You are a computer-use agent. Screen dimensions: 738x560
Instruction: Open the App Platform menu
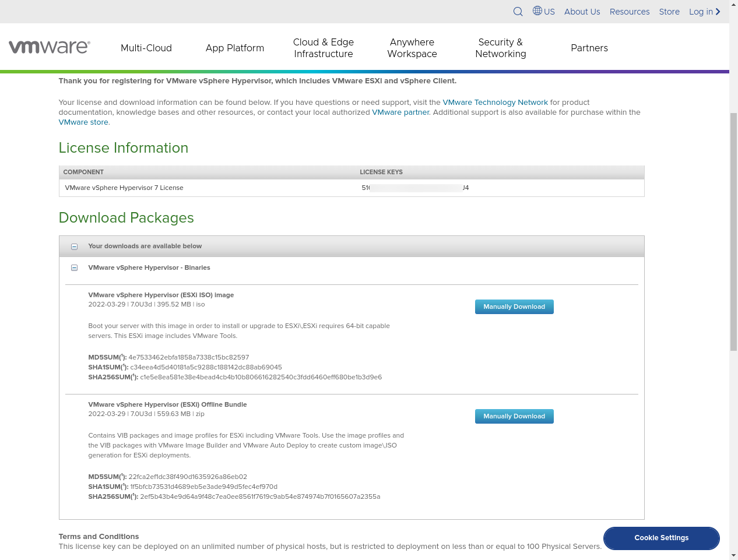pyautogui.click(x=235, y=48)
